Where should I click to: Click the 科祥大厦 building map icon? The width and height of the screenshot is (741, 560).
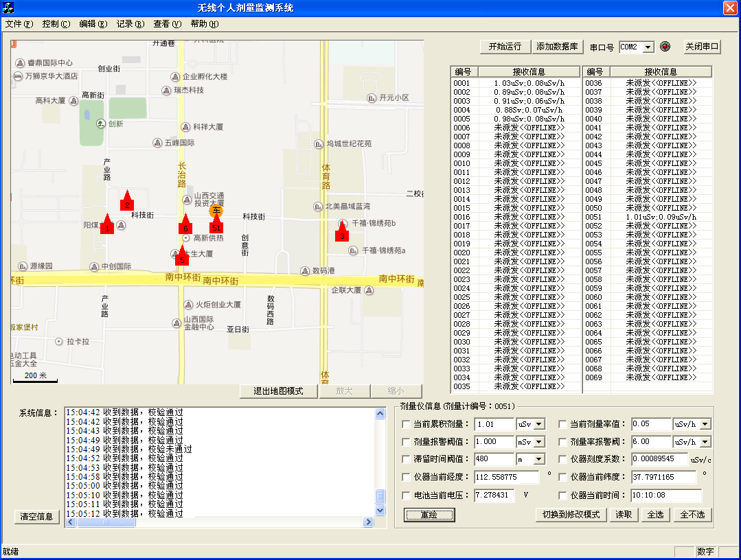[185, 126]
